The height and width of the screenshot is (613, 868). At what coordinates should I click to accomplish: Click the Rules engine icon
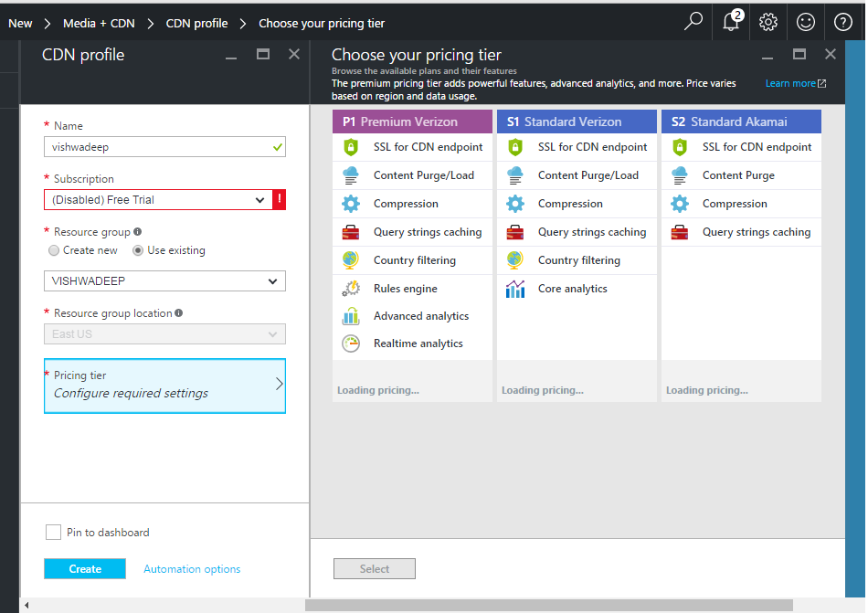pos(351,289)
